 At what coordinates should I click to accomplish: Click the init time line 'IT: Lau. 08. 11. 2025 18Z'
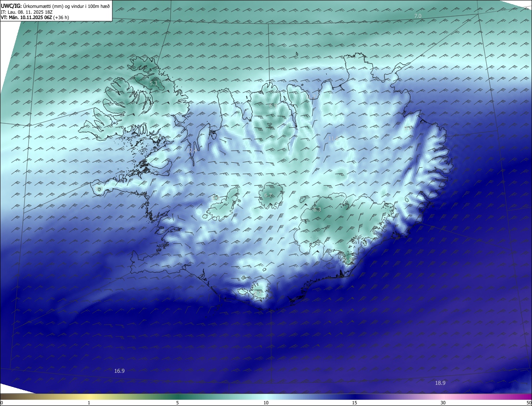(27, 12)
